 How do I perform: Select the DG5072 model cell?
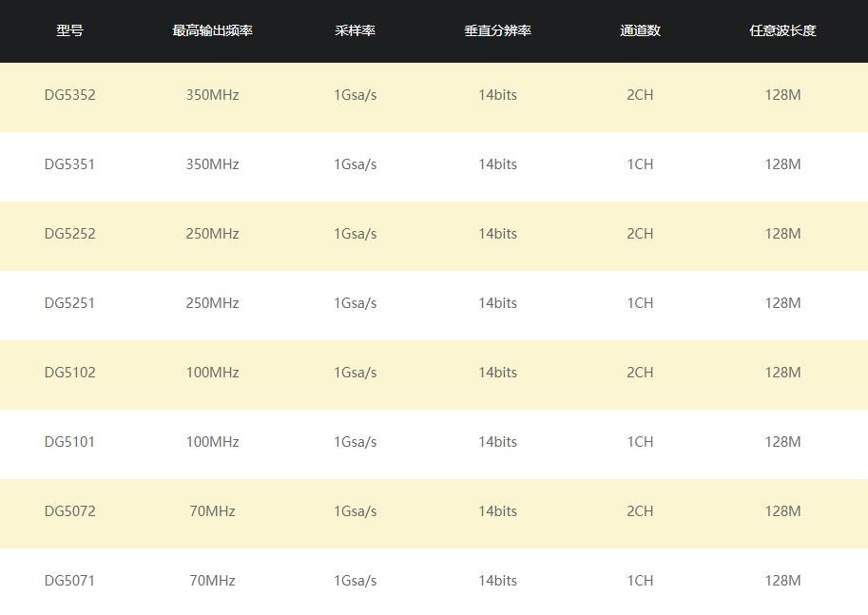point(69,511)
